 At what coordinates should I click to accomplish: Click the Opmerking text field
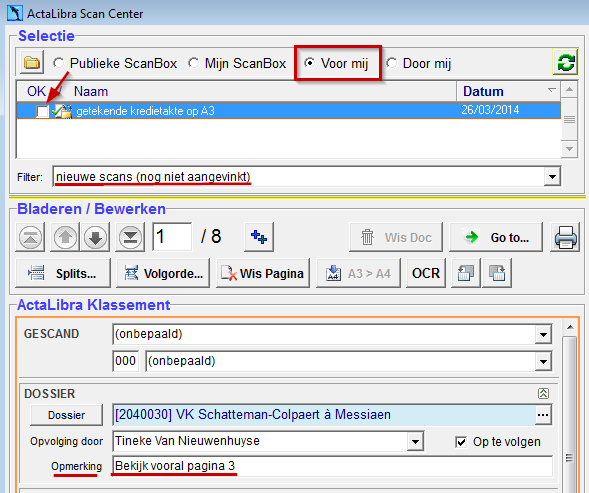[x=332, y=466]
